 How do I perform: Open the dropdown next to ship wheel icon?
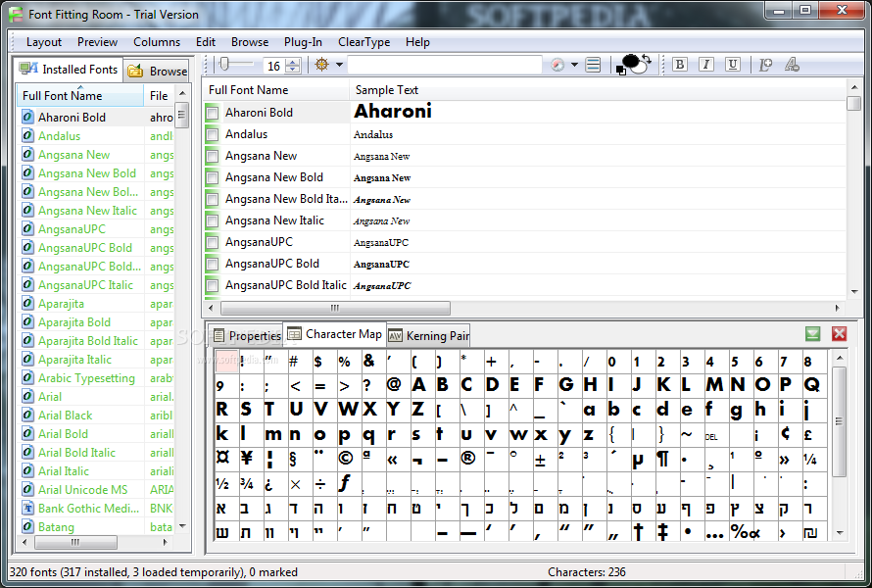(339, 65)
